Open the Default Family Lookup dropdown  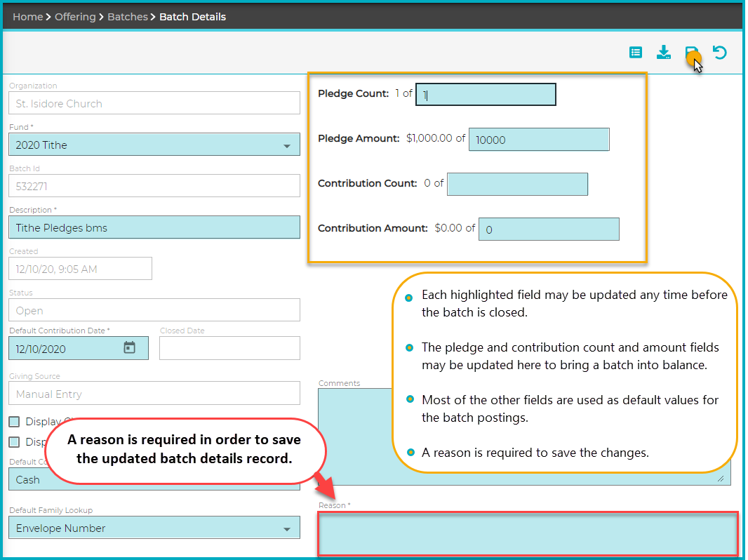(x=154, y=528)
